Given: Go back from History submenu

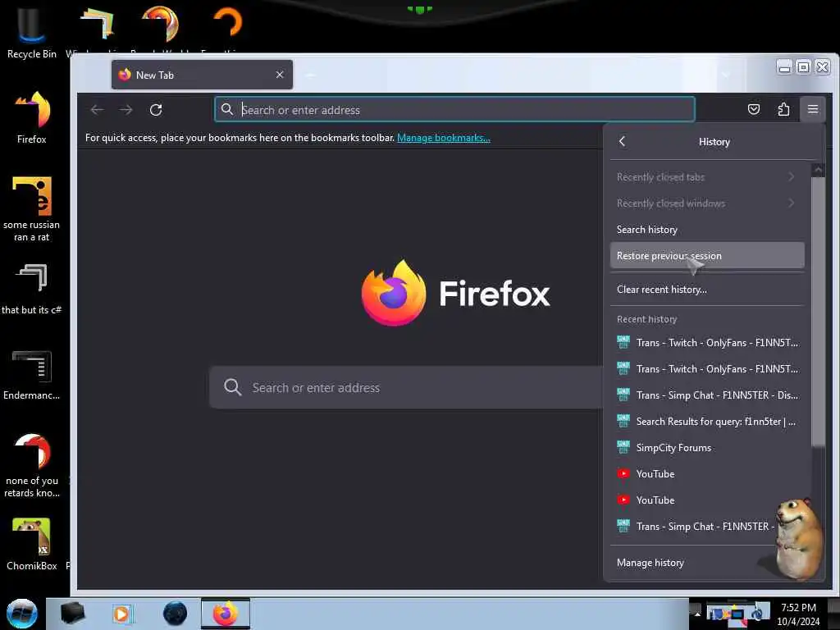Looking at the screenshot, I should [622, 141].
